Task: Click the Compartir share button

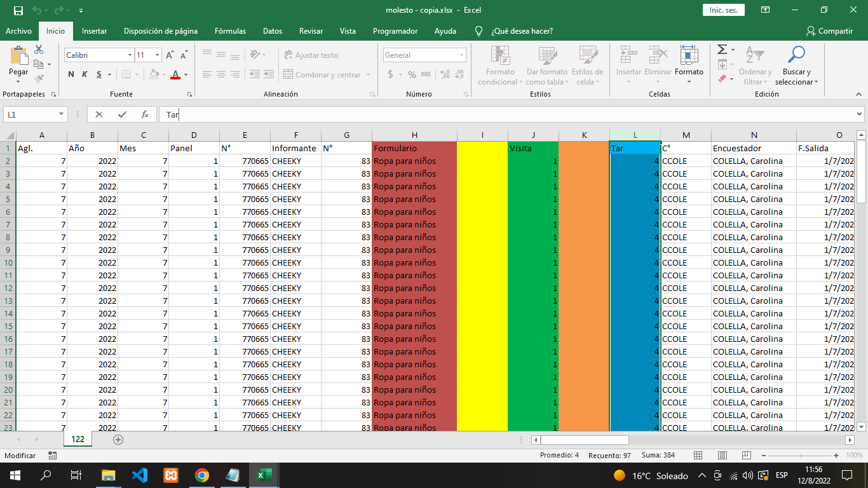Action: [x=829, y=31]
